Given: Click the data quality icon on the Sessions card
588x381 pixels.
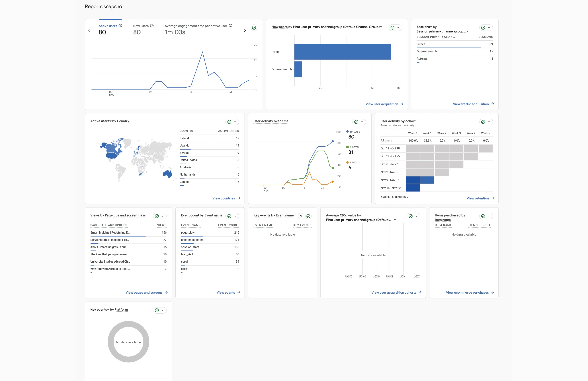Looking at the screenshot, I should 483,28.
